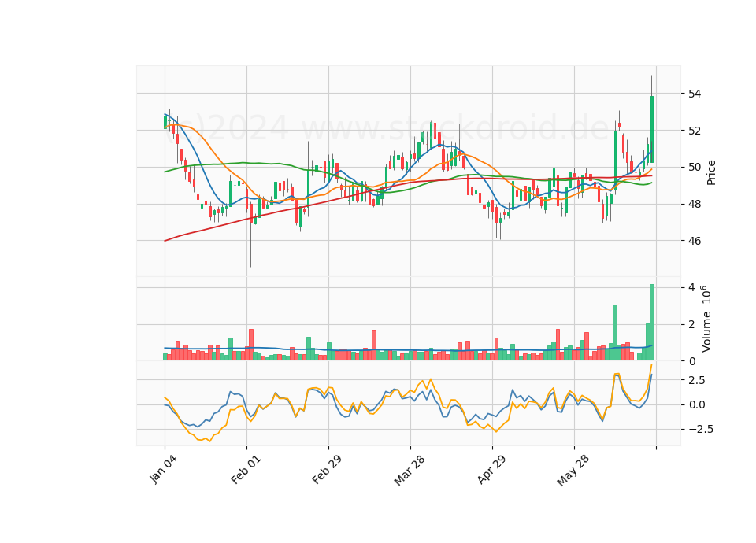Screen dimensions: 756x543
Task: Click the oscillator axis value 0.0
Action: pos(695,404)
